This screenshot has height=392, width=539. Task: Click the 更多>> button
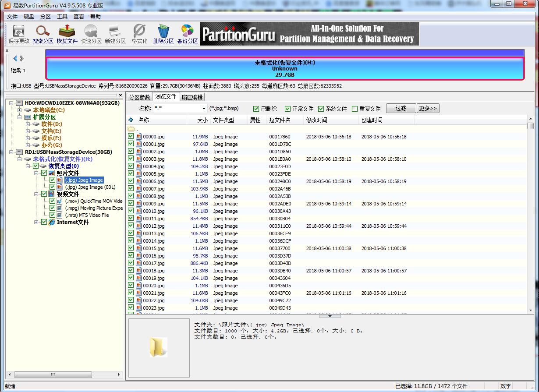428,108
